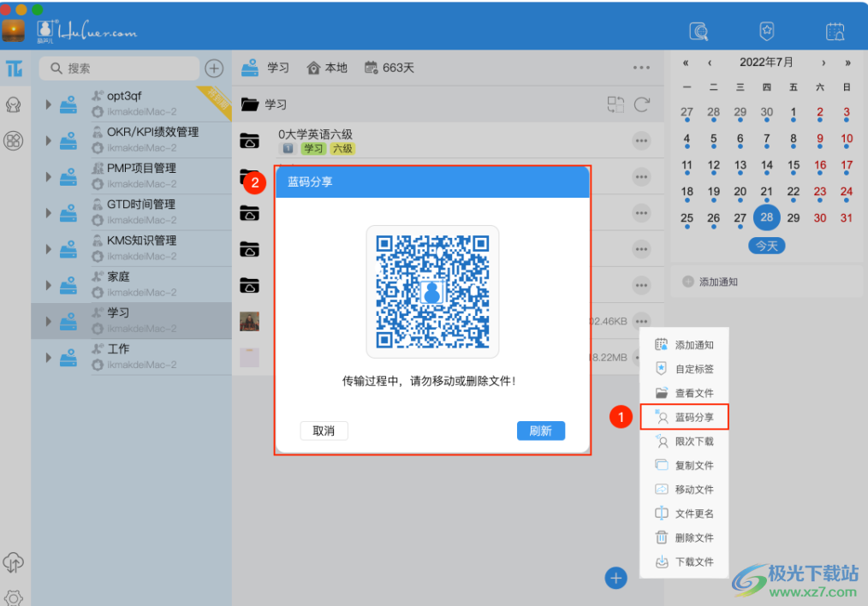The width and height of the screenshot is (868, 606).
Task: Click the HuLuer.com logo in title bar
Action: coord(87,31)
